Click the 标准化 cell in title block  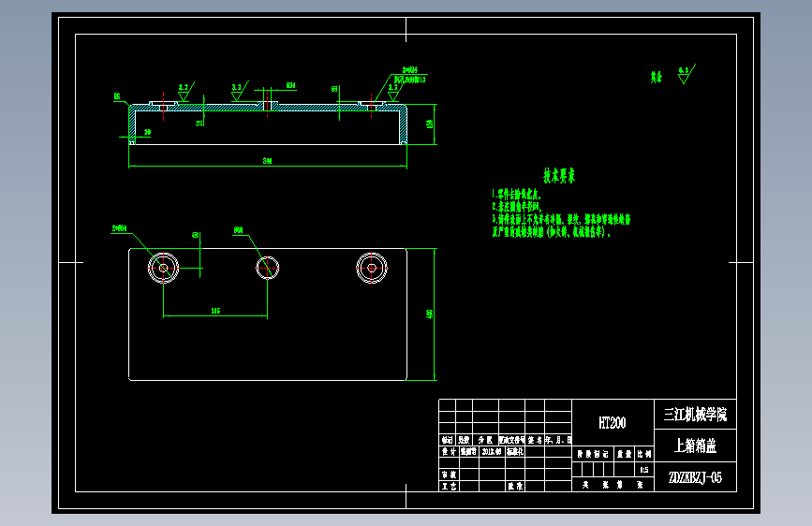pos(515,451)
